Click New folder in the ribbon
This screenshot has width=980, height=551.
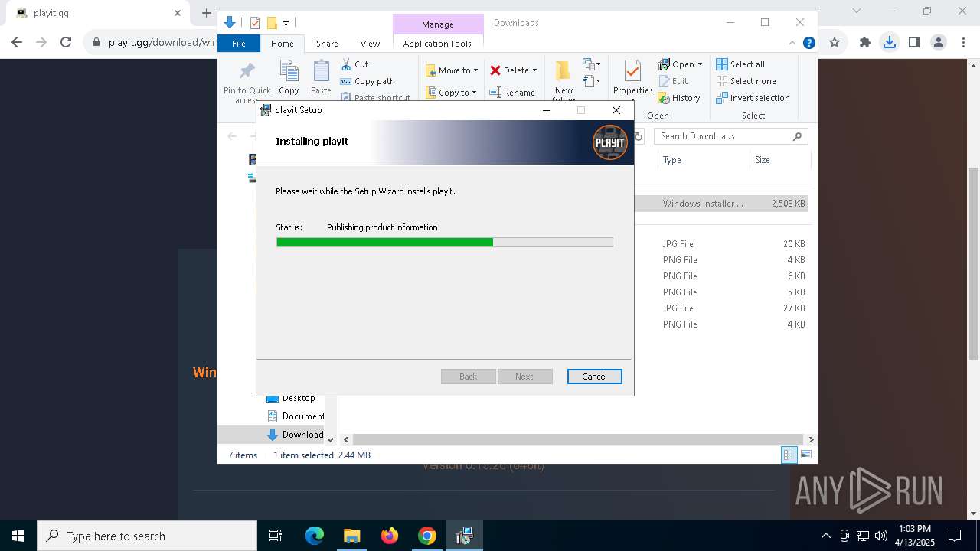[x=563, y=83]
